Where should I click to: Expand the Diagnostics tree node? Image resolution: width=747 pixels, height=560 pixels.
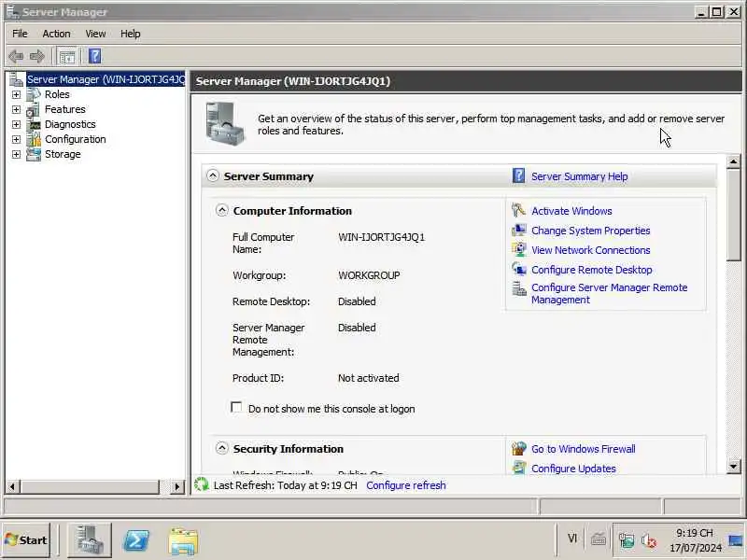pyautogui.click(x=16, y=125)
